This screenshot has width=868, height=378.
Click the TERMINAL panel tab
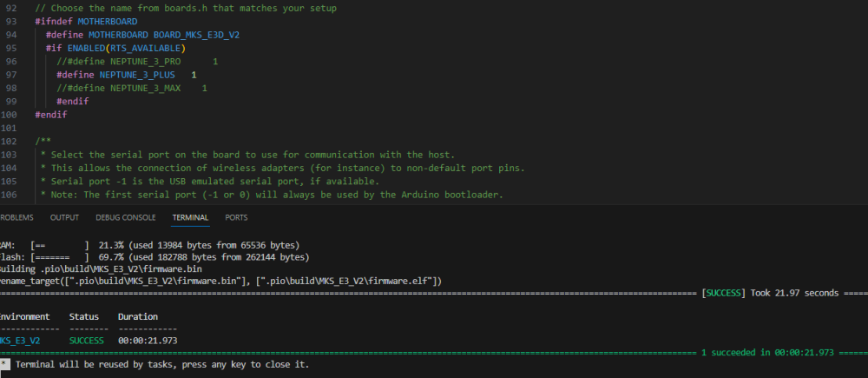coord(190,217)
